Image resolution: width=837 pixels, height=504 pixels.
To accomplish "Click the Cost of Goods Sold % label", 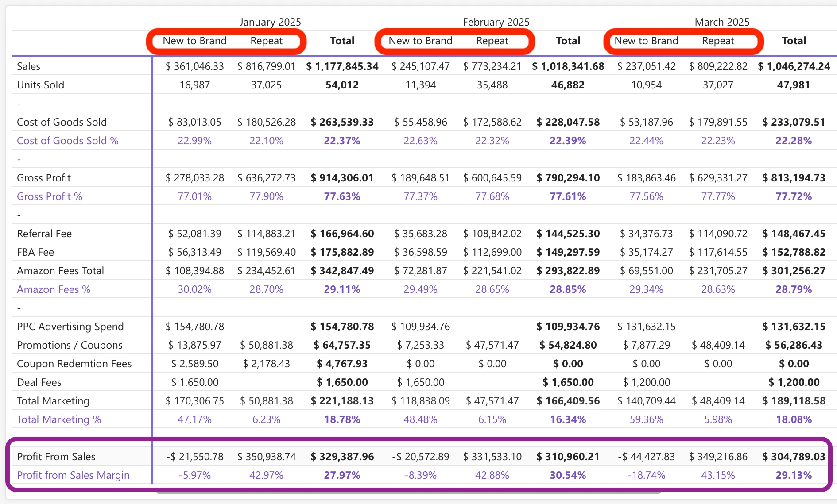I will click(68, 141).
